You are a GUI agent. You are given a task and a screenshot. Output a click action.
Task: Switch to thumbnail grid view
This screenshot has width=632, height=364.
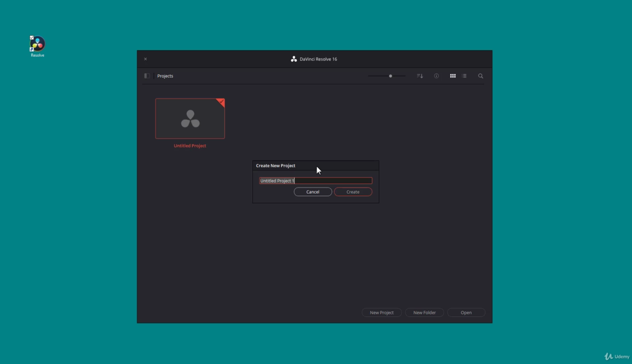(x=453, y=76)
